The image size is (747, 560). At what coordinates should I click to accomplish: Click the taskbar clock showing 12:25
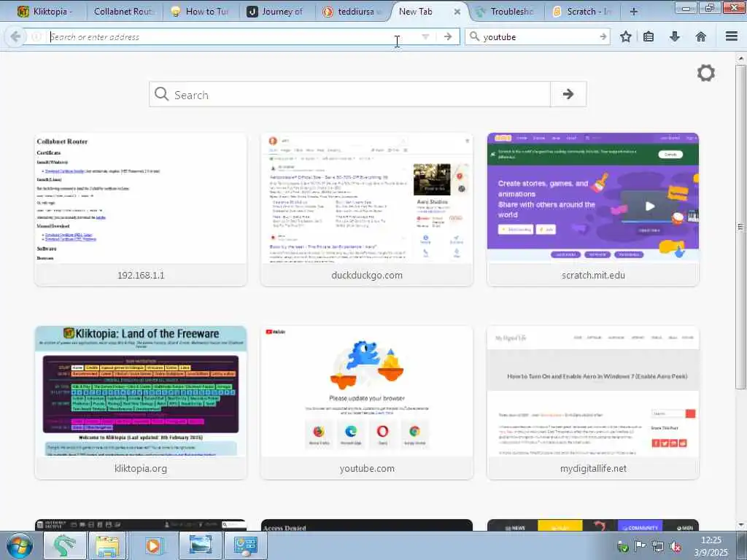711,546
